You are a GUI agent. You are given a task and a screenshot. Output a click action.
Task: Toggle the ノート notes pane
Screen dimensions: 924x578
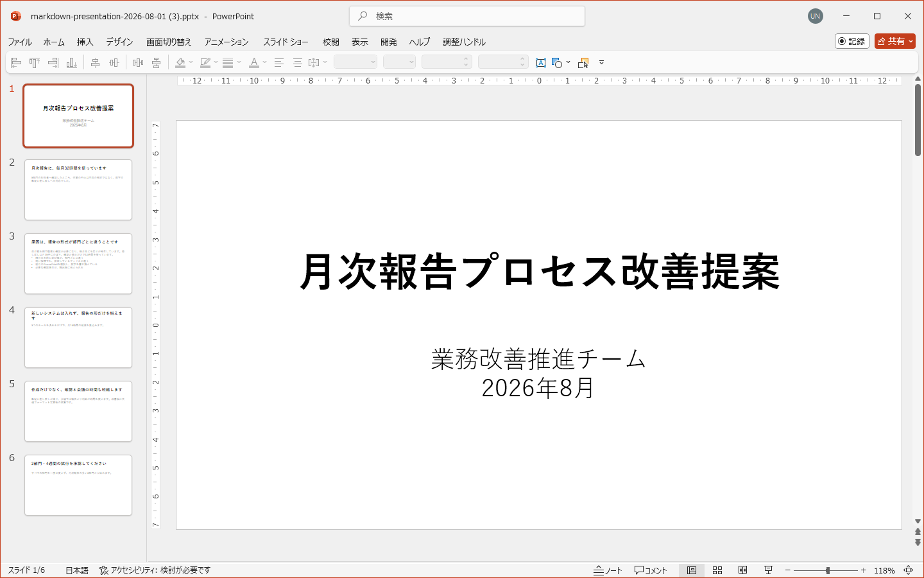pyautogui.click(x=608, y=570)
